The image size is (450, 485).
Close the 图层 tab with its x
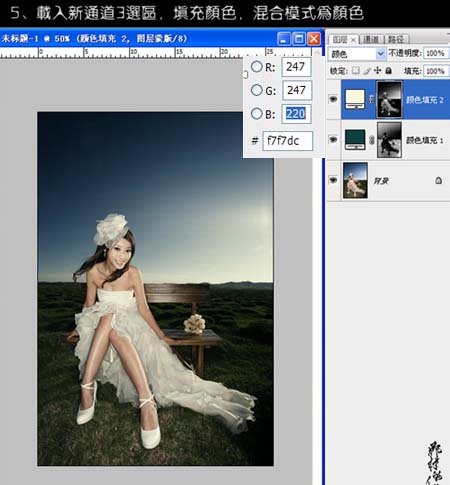353,40
